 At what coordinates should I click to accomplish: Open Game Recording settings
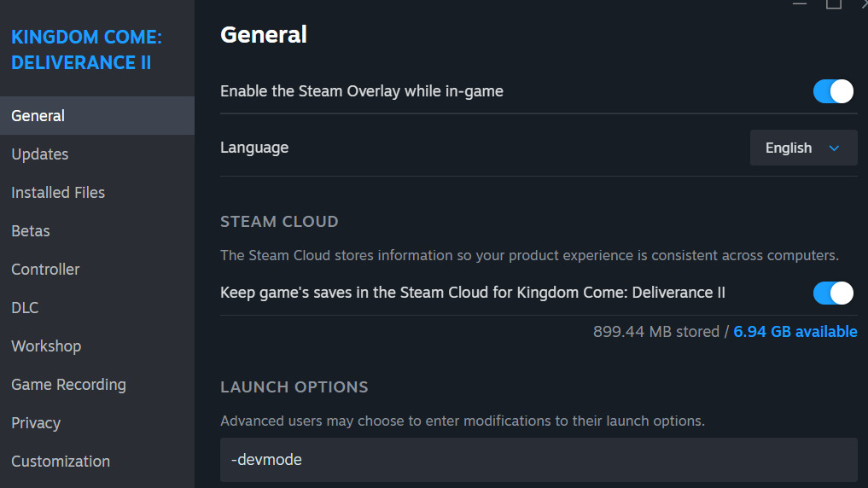[x=68, y=385]
